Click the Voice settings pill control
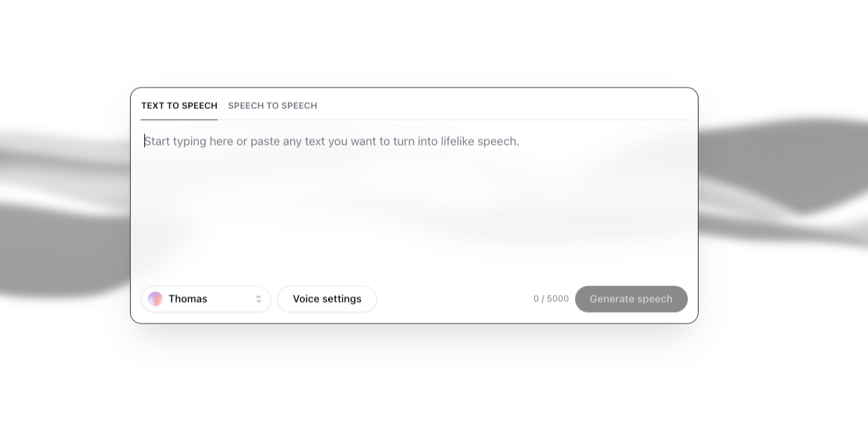Screen dimensions: 868x444 pos(327,298)
